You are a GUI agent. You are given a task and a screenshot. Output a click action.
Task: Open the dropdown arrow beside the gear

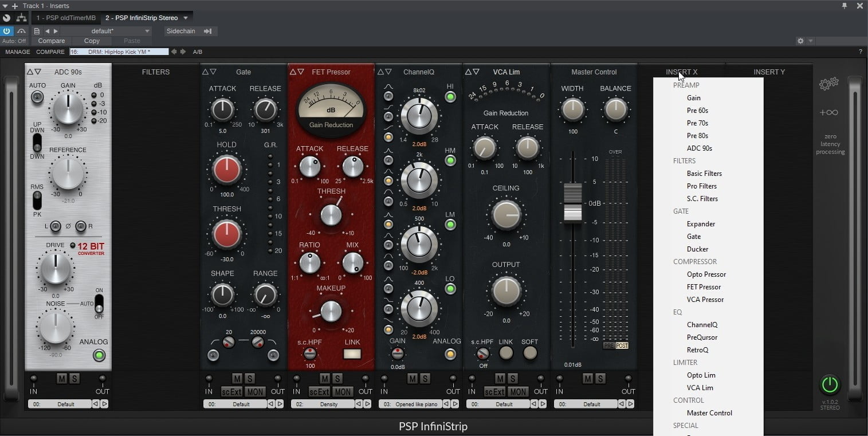point(810,41)
